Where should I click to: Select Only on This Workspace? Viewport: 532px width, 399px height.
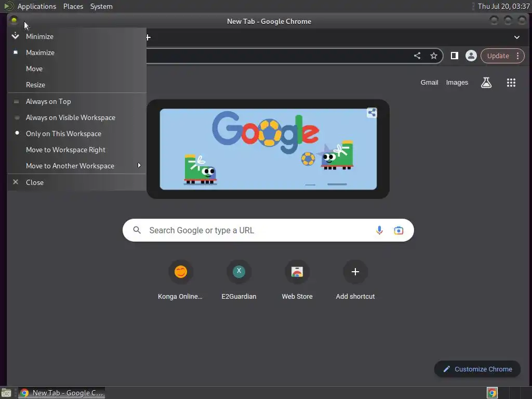[x=77, y=134]
